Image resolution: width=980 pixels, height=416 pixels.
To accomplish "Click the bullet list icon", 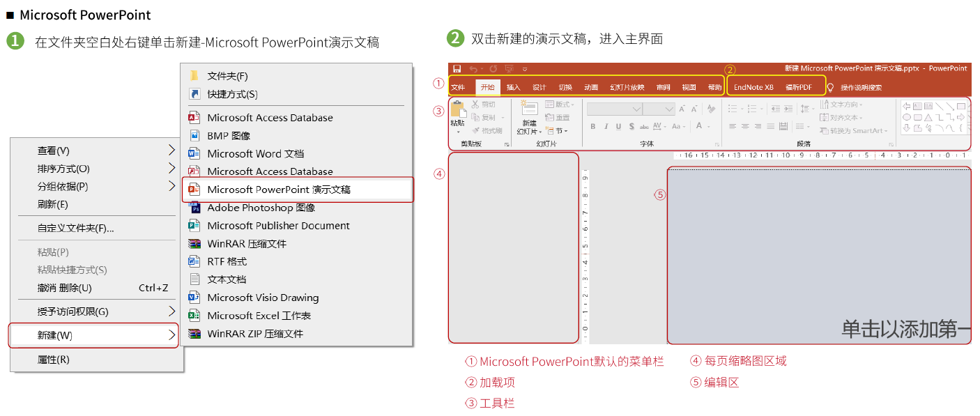I will tap(733, 109).
